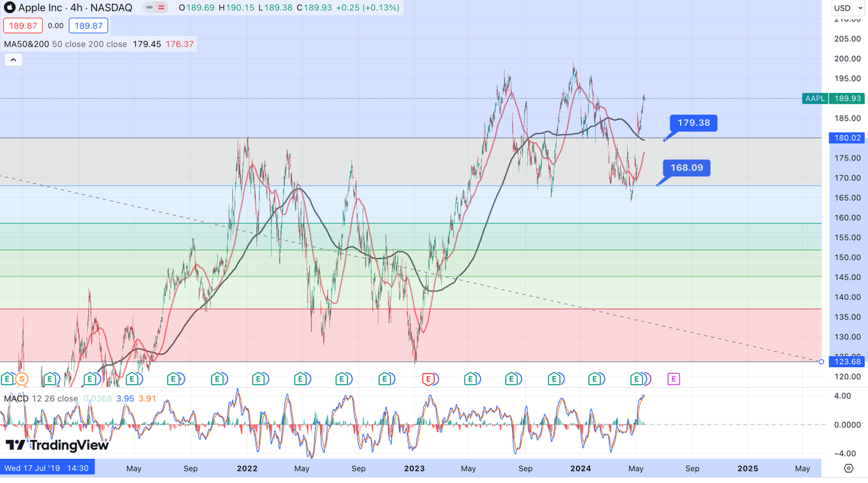Click the AAPL 189.93 price label
Screen dimensions: 868x483
832,99
